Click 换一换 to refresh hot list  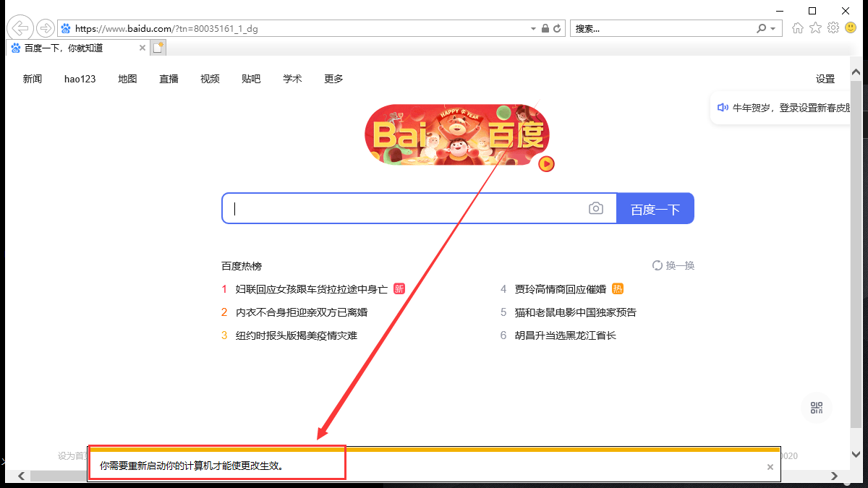(673, 265)
